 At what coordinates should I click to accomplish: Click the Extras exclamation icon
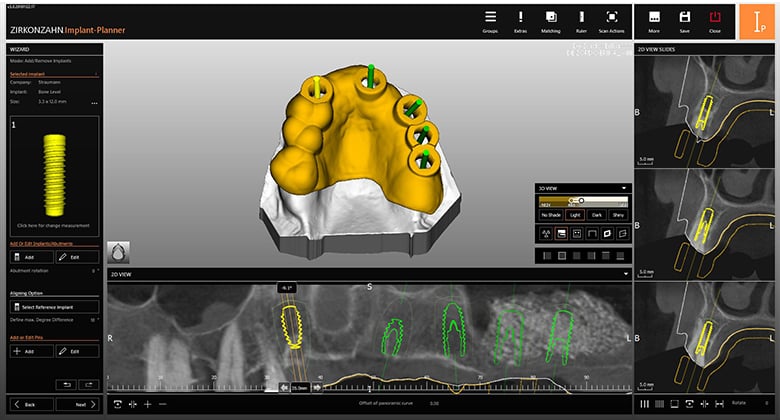(x=521, y=21)
